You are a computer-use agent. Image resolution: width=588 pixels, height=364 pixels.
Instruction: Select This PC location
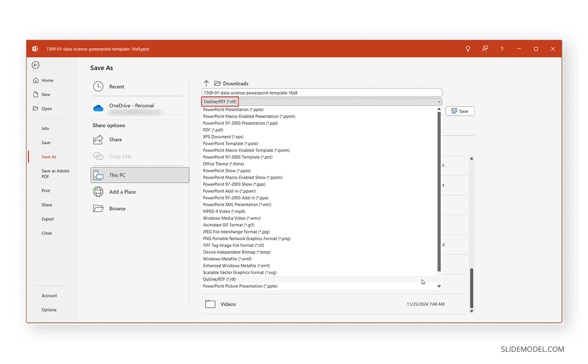140,175
